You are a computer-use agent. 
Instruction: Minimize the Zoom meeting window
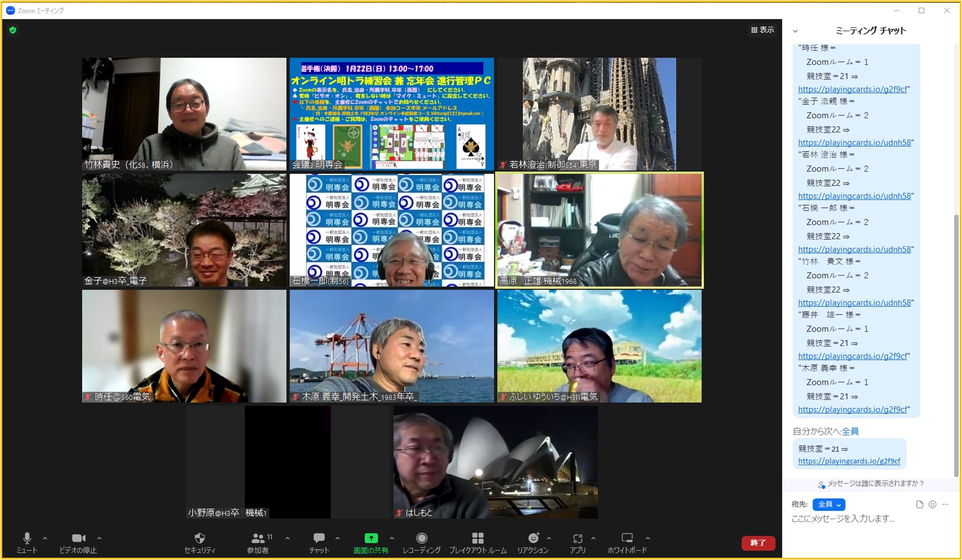point(896,11)
